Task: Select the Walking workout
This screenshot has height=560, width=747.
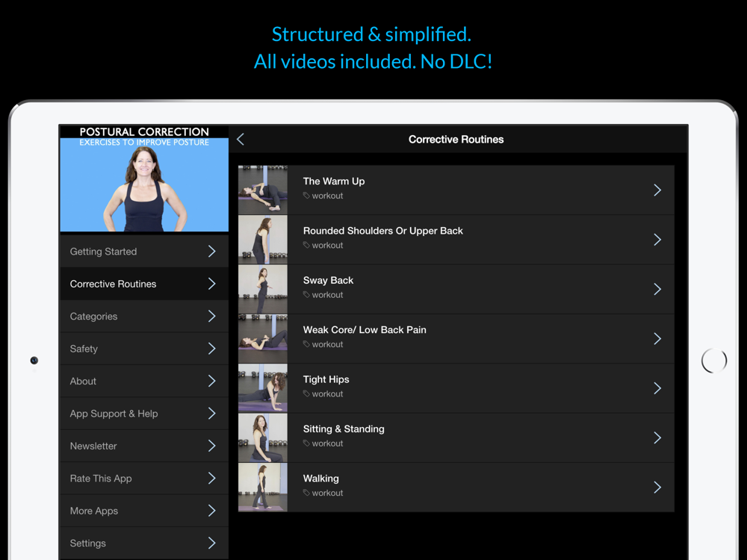Action: (x=456, y=487)
